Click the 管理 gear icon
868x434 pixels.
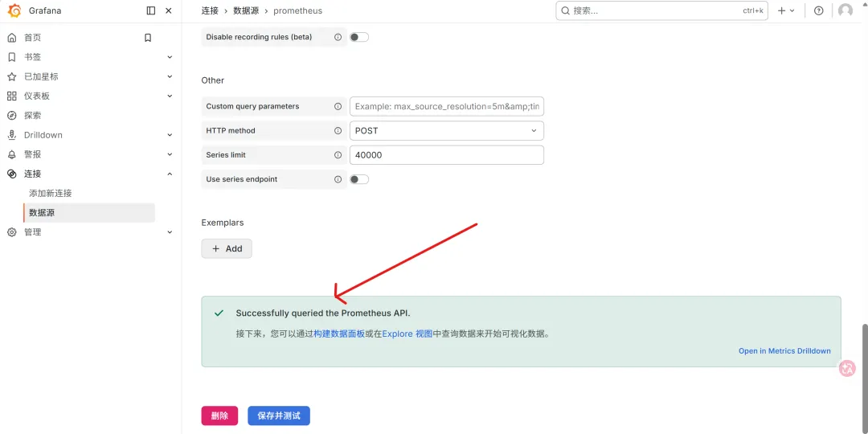[11, 232]
